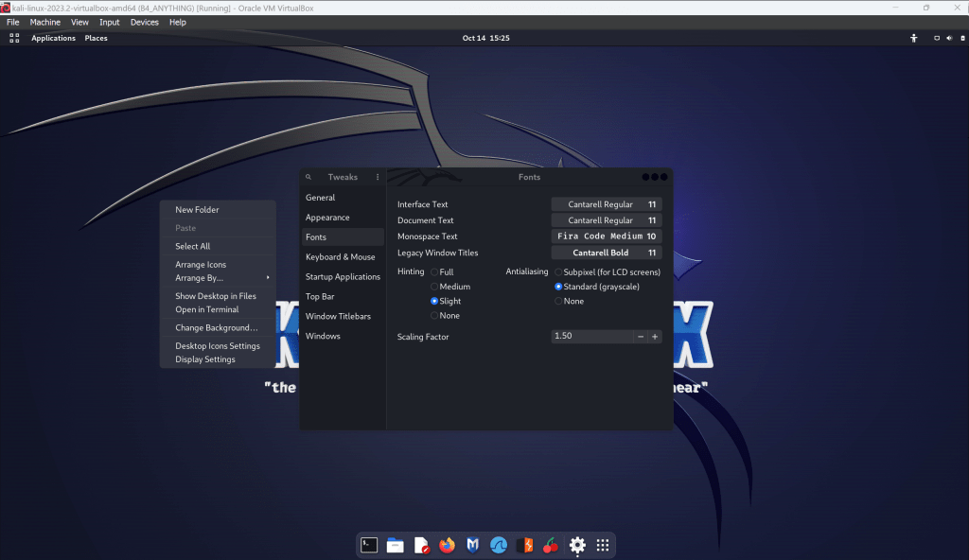Select Full hinting option
Screen dimensions: 969x560
point(434,271)
